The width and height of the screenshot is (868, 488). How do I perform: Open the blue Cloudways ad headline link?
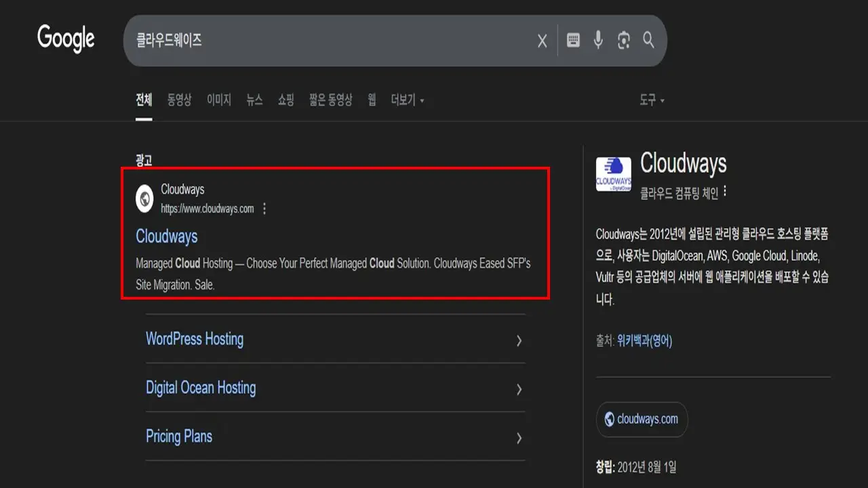tap(167, 236)
